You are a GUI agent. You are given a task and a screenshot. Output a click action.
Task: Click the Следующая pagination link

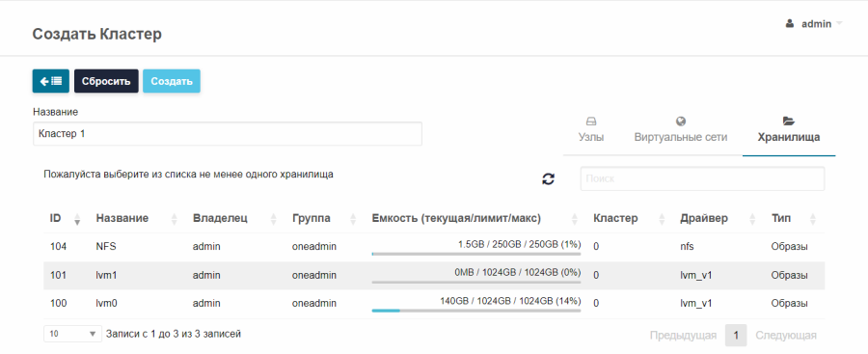click(x=785, y=335)
